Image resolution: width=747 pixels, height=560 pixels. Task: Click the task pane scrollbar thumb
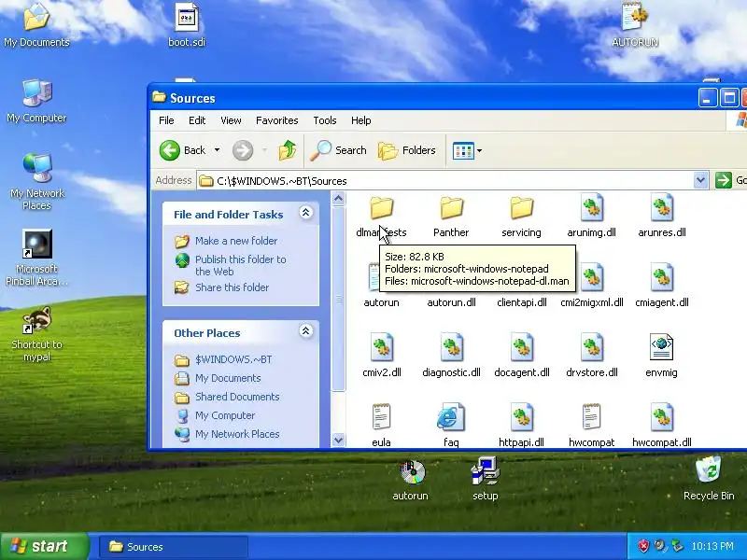[338, 299]
